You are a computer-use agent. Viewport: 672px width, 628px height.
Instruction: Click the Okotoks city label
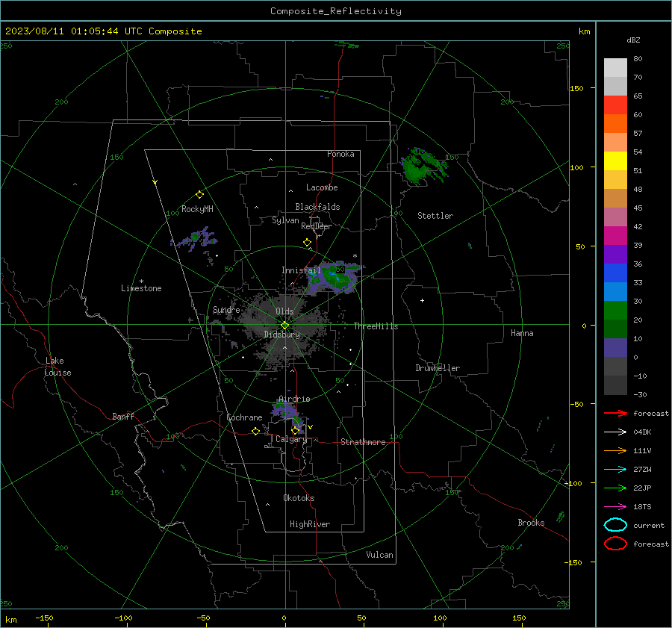coord(299,498)
